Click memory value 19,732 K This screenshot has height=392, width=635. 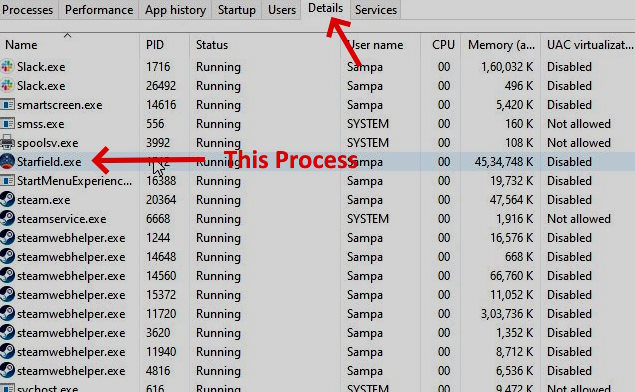pyautogui.click(x=512, y=181)
